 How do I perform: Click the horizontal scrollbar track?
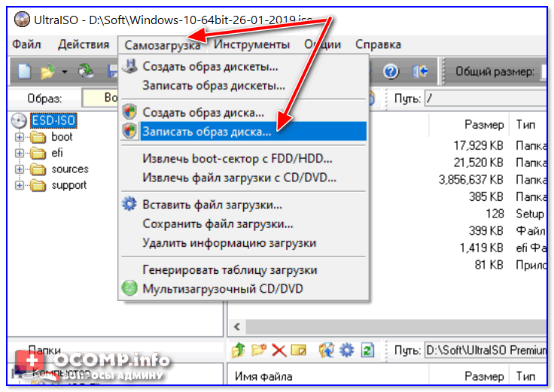pyautogui.click(x=396, y=327)
